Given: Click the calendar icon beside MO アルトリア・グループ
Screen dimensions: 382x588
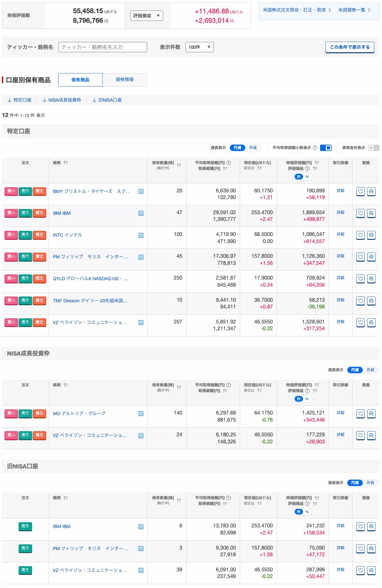Looking at the screenshot, I should click(x=141, y=414).
